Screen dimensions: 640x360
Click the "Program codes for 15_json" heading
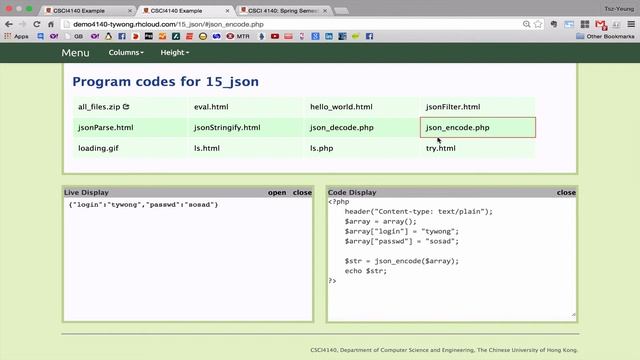(165, 82)
